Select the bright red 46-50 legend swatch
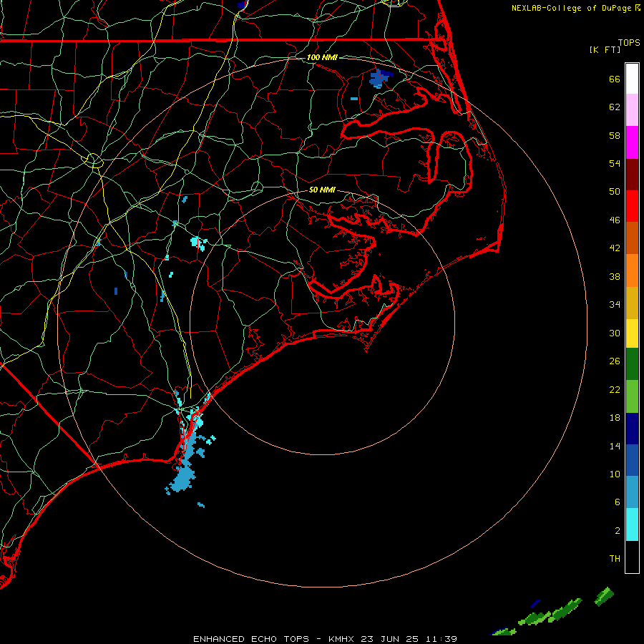This screenshot has height=644, width=644. [632, 206]
